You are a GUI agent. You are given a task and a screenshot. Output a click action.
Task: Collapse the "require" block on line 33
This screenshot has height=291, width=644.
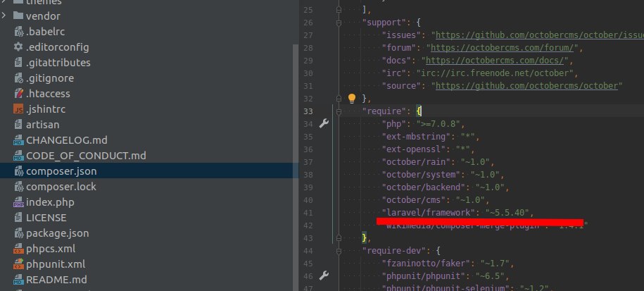339,111
